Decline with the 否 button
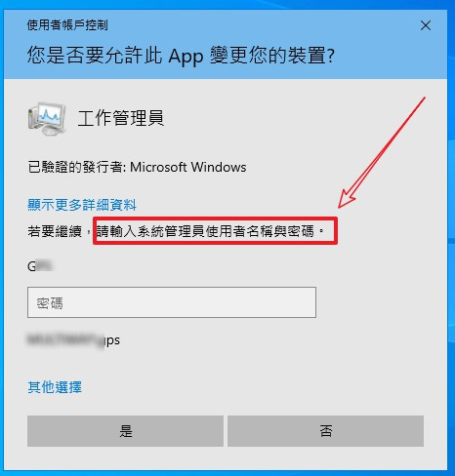Image resolution: width=455 pixels, height=476 pixels. click(325, 431)
